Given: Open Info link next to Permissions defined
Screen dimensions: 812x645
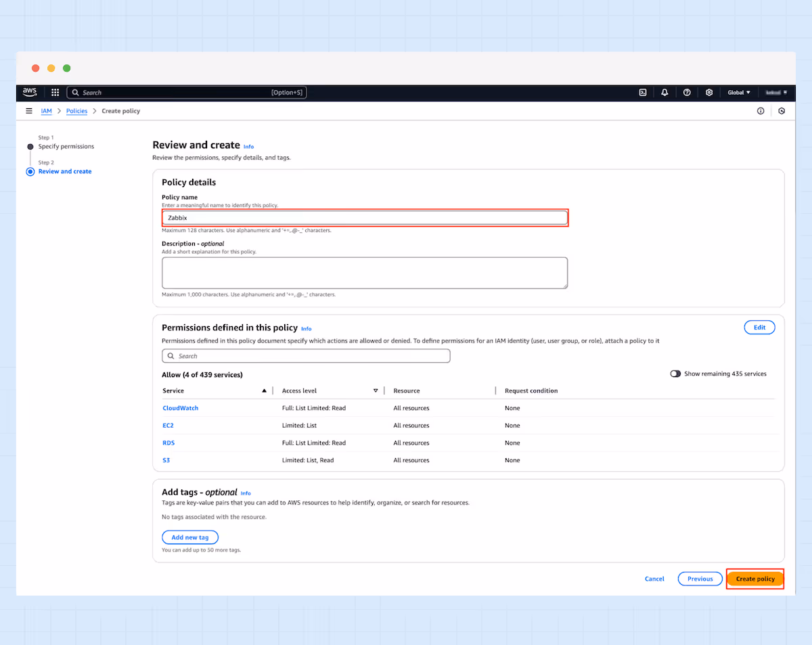Looking at the screenshot, I should click(307, 329).
